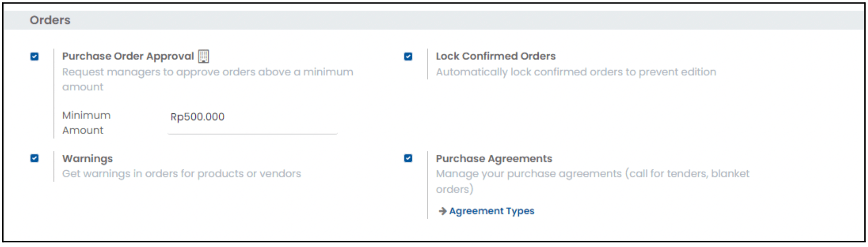
Task: Click the 'Request managers to approve orders' description
Action: pos(208,79)
